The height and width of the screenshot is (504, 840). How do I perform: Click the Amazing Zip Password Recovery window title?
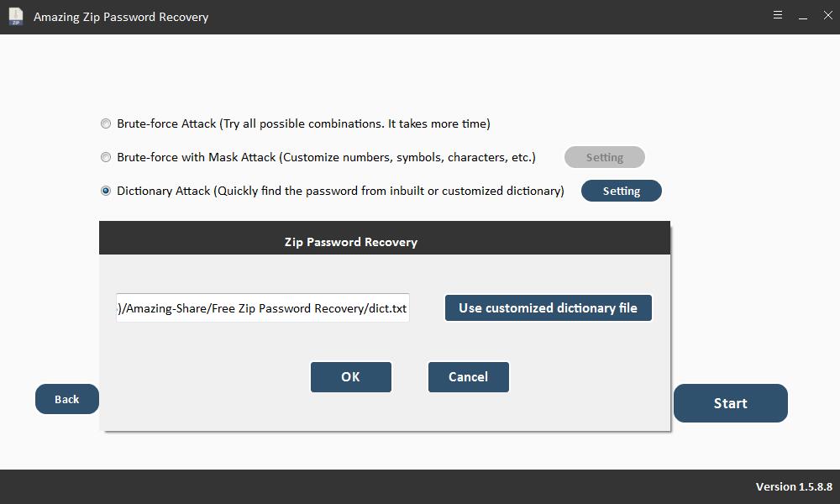[121, 17]
